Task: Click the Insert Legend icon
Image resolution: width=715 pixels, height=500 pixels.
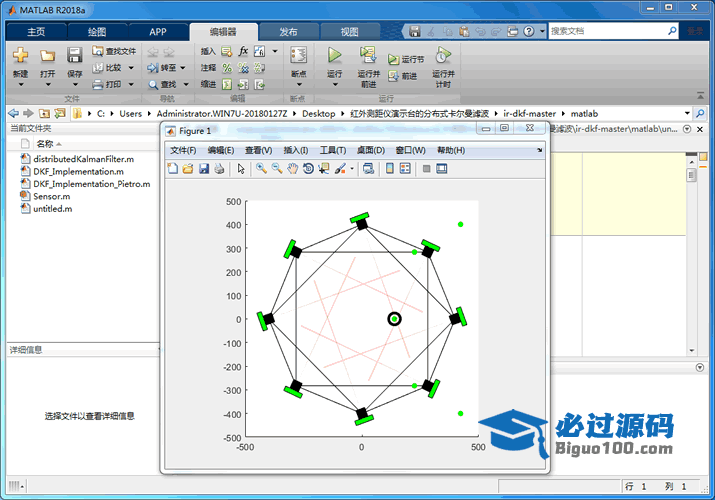Action: click(x=405, y=169)
